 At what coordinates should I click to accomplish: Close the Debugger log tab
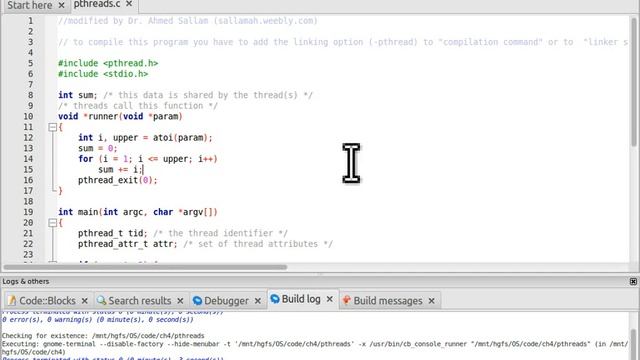coord(258,301)
